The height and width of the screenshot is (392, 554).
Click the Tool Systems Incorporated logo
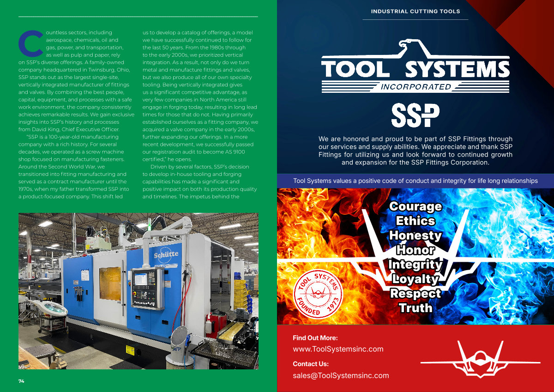pyautogui.click(x=415, y=69)
